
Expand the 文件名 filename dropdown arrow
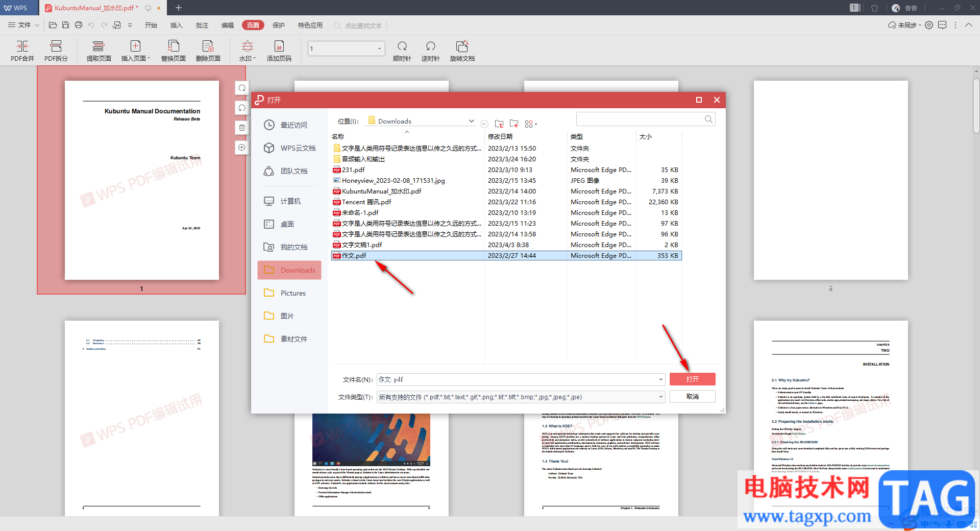pos(660,379)
